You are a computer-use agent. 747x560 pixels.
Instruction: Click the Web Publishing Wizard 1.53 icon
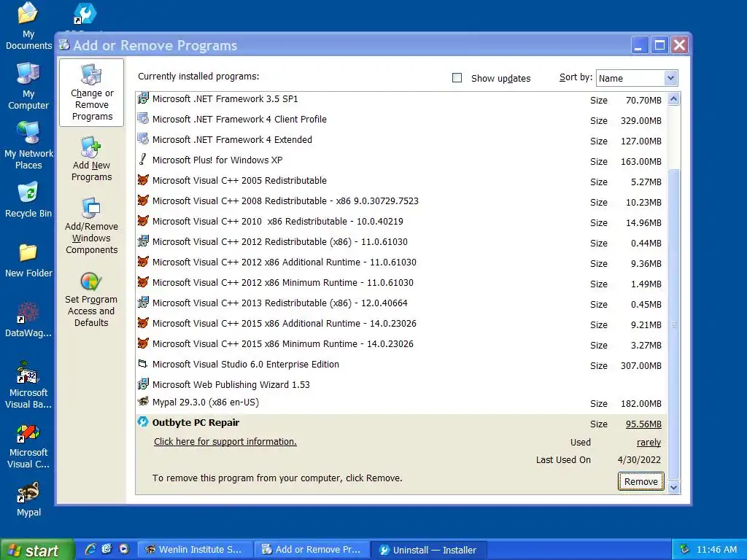click(143, 384)
